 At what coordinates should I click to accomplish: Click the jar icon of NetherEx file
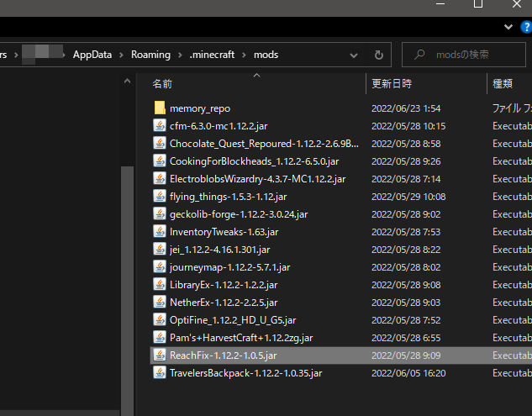click(x=160, y=302)
